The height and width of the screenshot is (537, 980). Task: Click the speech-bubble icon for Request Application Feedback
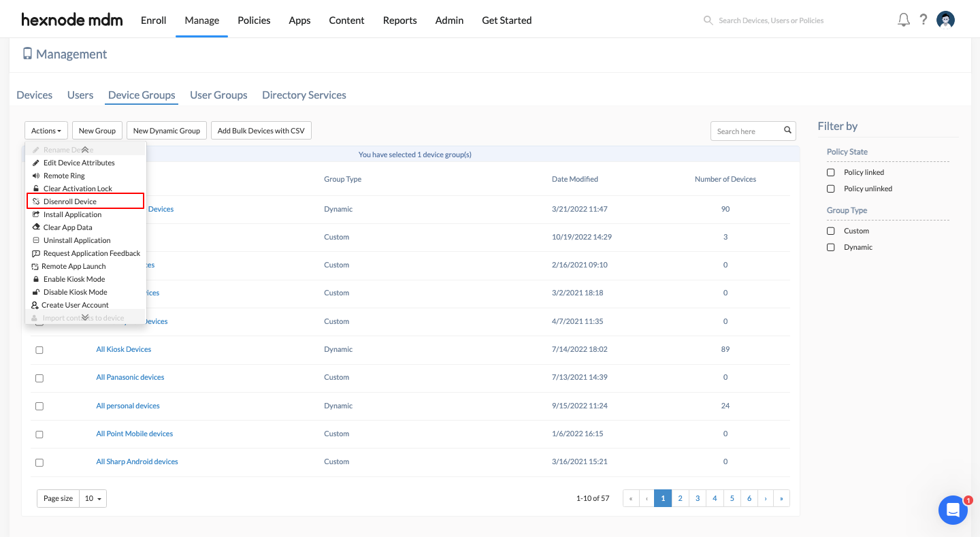pyautogui.click(x=36, y=253)
